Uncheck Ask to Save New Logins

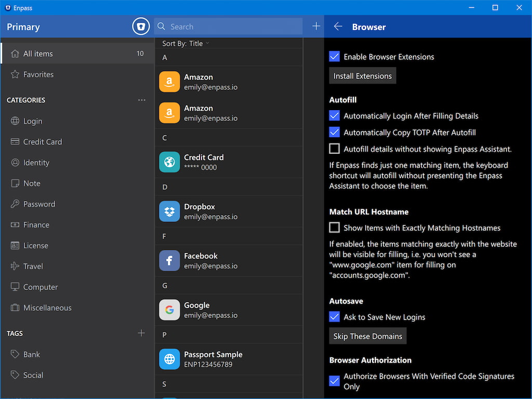335,317
